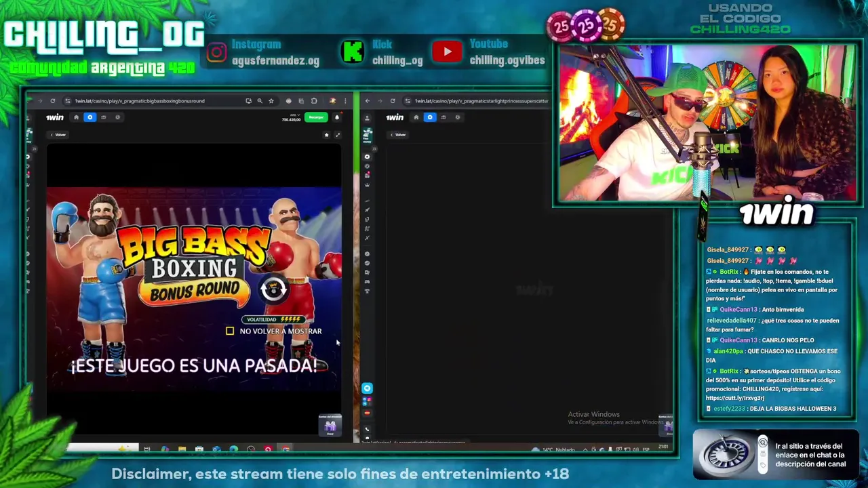Screen dimensions: 868x488
Task: Open fourth nav tab in right 1win header
Action: tap(457, 117)
